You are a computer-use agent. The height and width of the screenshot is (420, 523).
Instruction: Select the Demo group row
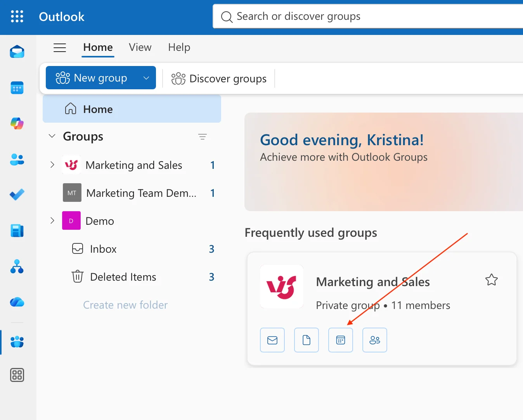pos(132,221)
